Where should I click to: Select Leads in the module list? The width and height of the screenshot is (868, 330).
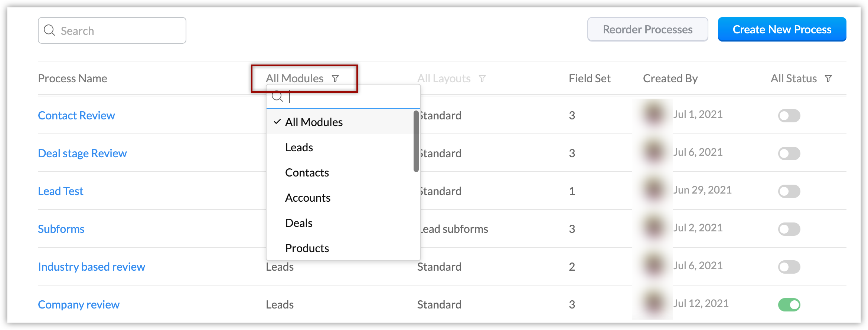pos(299,148)
